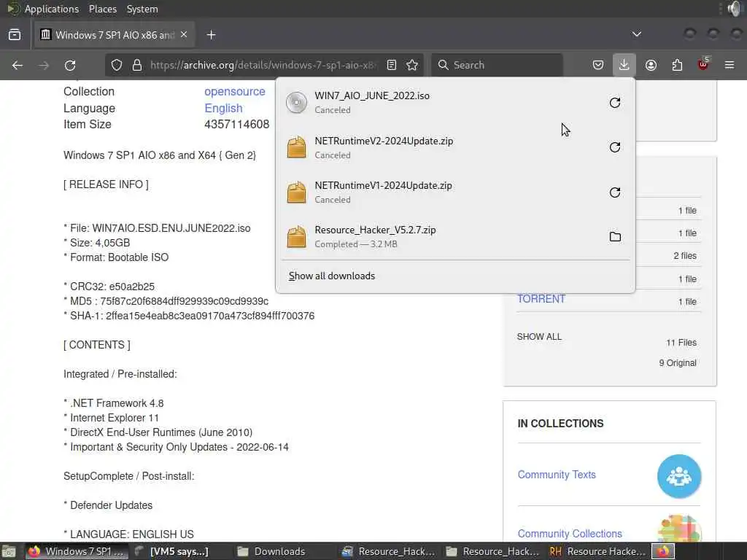This screenshot has height=560, width=747.
Task: Switch to the [VM5 says...] taskbar window
Action: pos(172,551)
